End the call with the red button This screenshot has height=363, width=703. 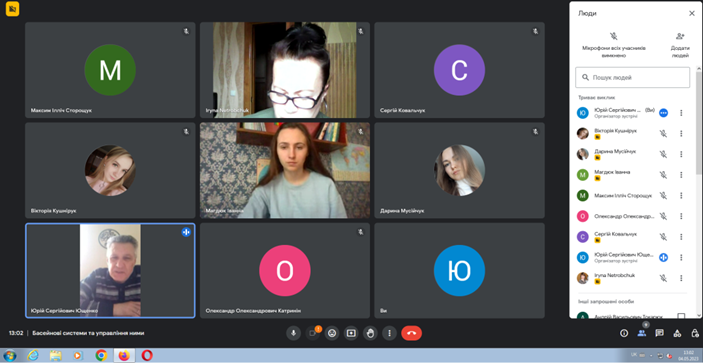coord(412,333)
